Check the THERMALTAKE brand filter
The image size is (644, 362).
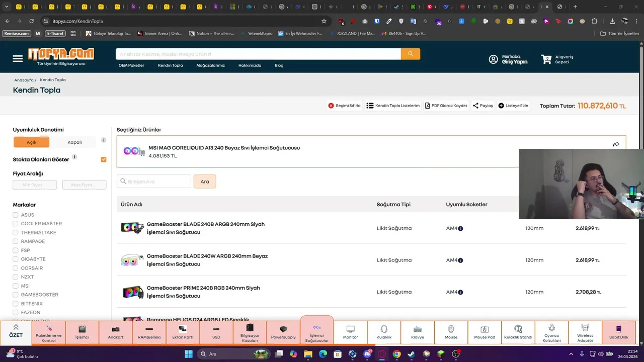pos(16,233)
